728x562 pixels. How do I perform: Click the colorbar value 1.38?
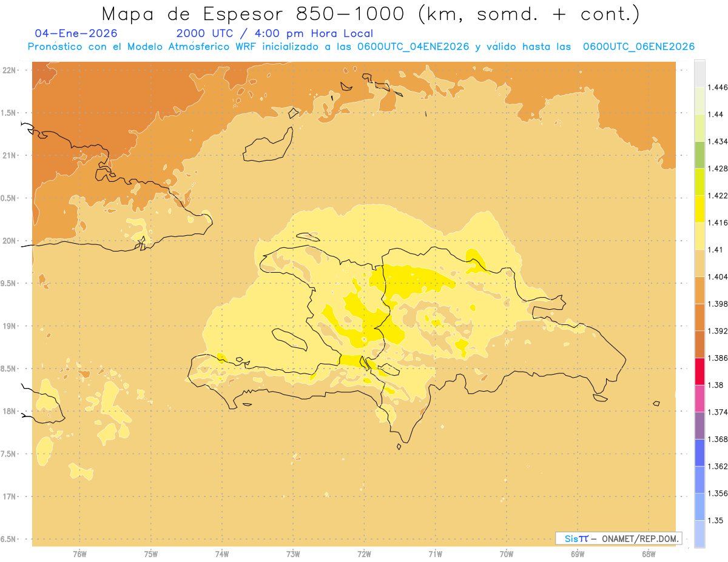tap(715, 385)
